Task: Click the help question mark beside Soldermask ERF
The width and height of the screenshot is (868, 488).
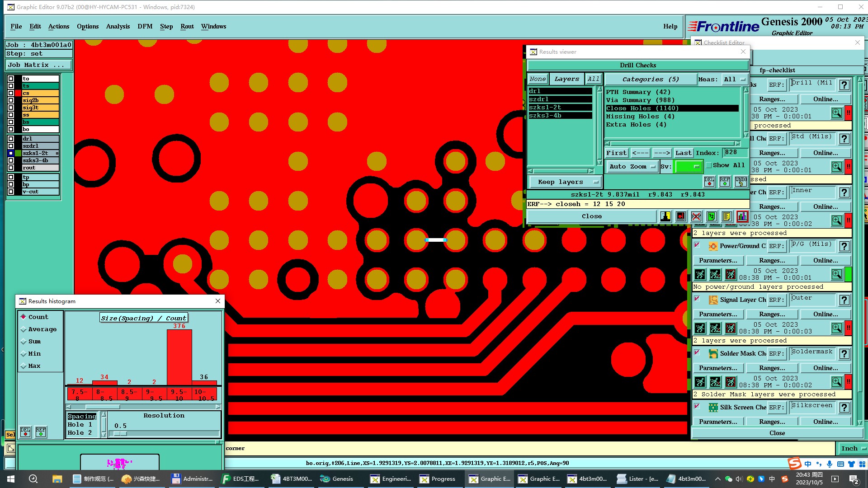Action: click(x=844, y=354)
